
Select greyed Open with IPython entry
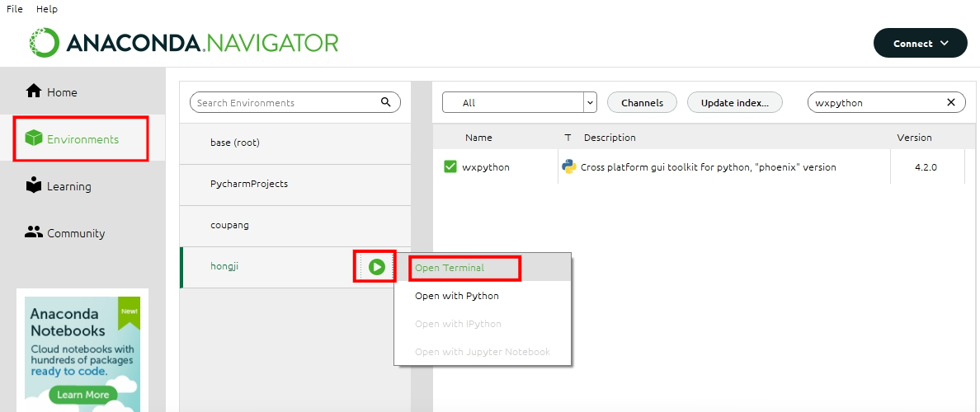coord(483,324)
